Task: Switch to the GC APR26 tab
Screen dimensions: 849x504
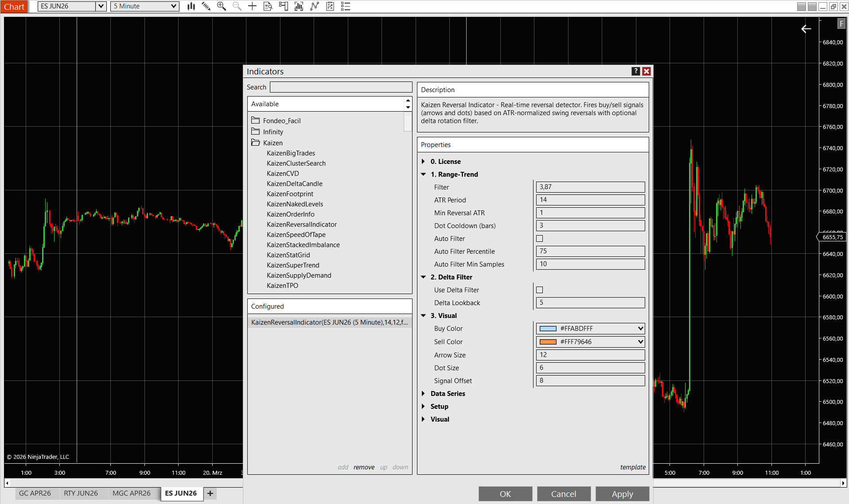Action: tap(35, 493)
